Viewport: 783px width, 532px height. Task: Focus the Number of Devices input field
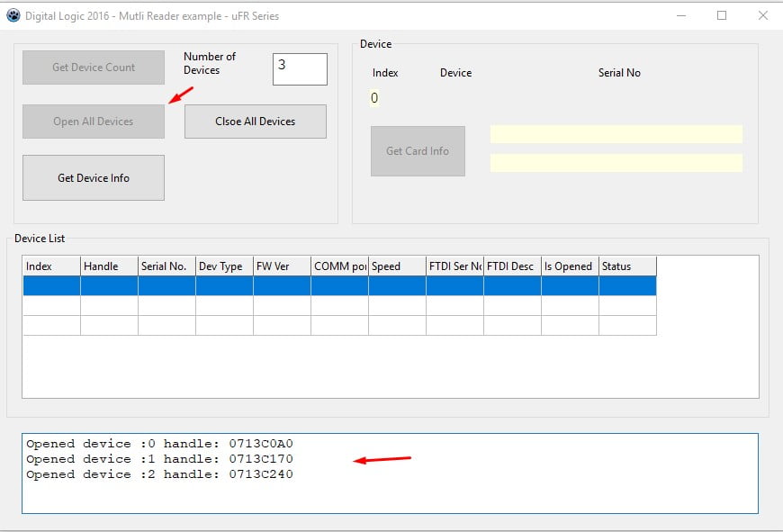coord(300,69)
